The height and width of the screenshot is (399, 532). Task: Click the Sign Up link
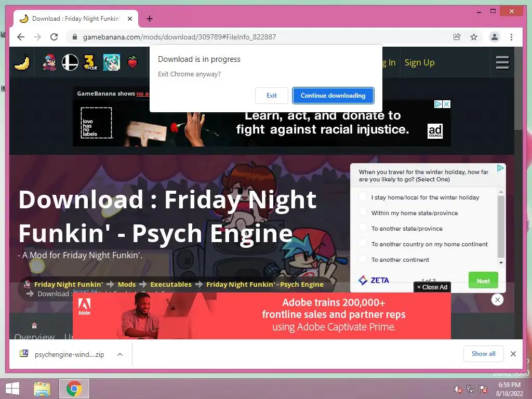click(419, 62)
